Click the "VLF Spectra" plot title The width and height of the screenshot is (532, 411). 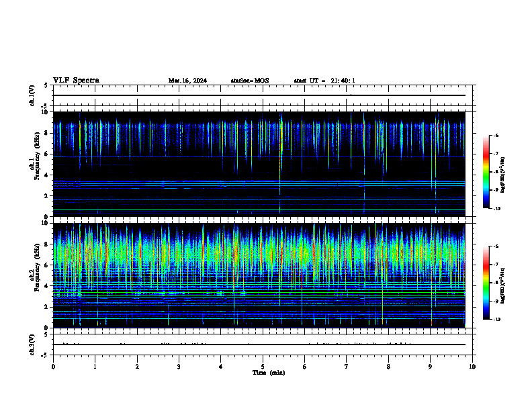click(76, 81)
